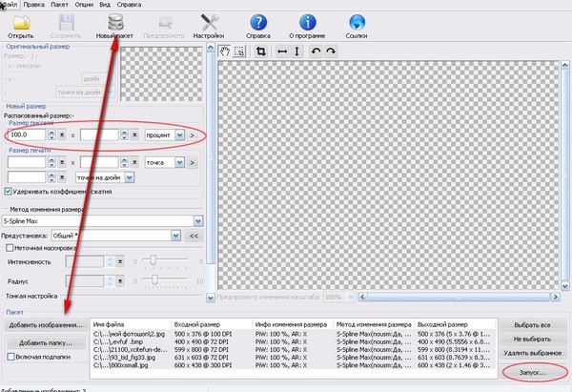Click Не выбирать button

[532, 340]
